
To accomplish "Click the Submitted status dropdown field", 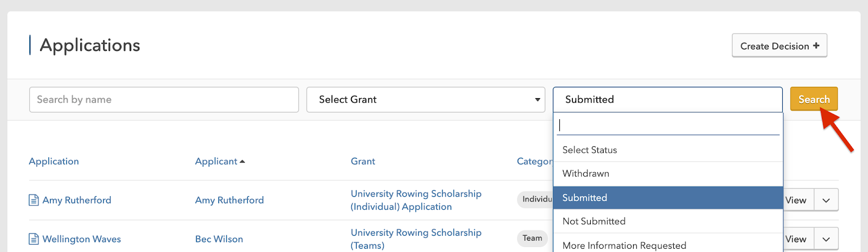I will click(667, 100).
